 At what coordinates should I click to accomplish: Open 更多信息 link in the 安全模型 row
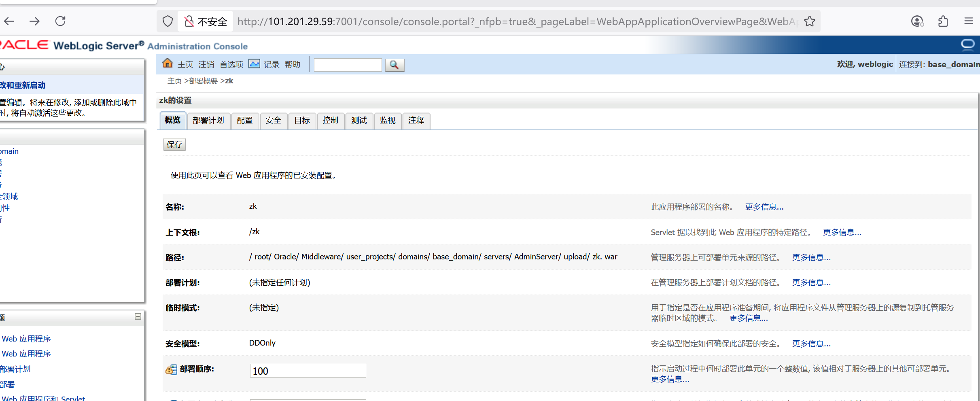point(811,344)
